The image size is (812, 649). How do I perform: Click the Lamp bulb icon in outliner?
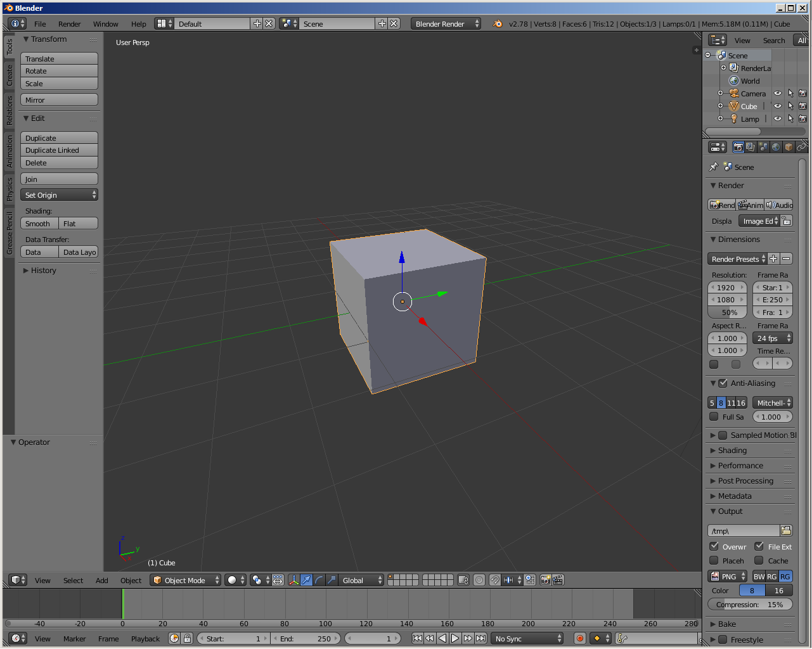pos(734,119)
